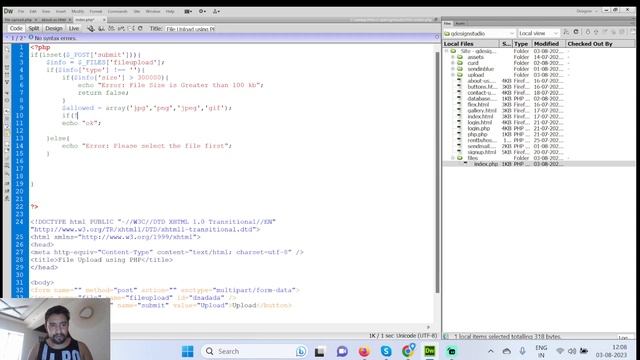The height and width of the screenshot is (360, 640).
Task: Open the Windows Start menu
Action: tap(188, 351)
